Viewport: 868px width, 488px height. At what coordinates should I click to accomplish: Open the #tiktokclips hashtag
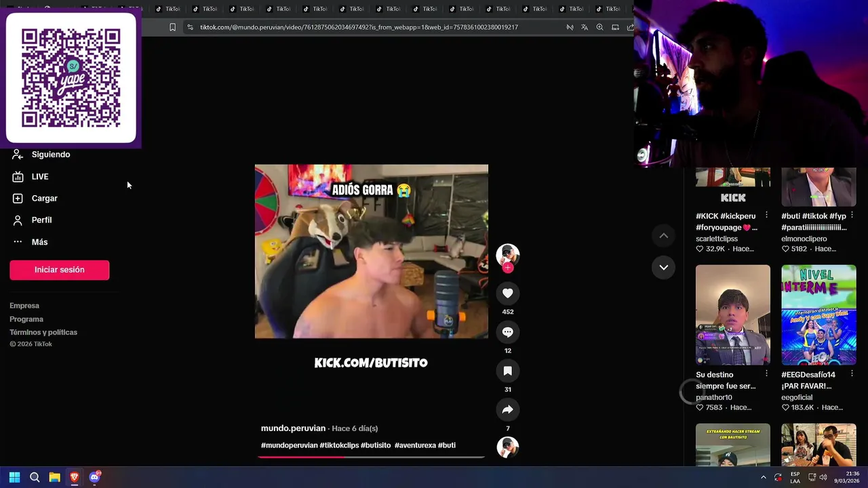click(x=339, y=445)
